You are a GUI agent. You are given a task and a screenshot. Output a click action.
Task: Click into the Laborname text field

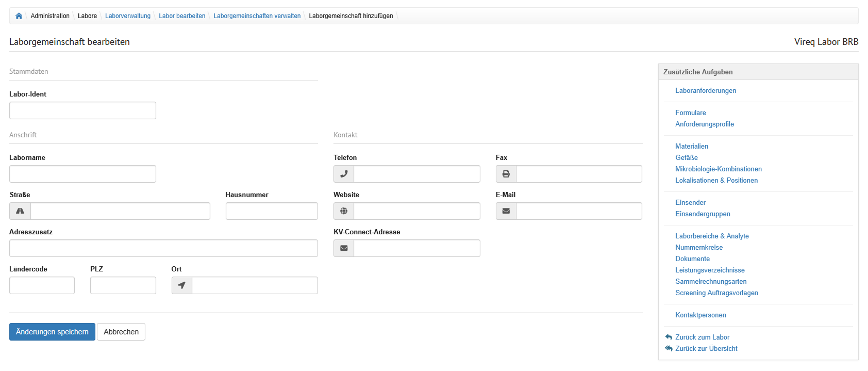82,174
